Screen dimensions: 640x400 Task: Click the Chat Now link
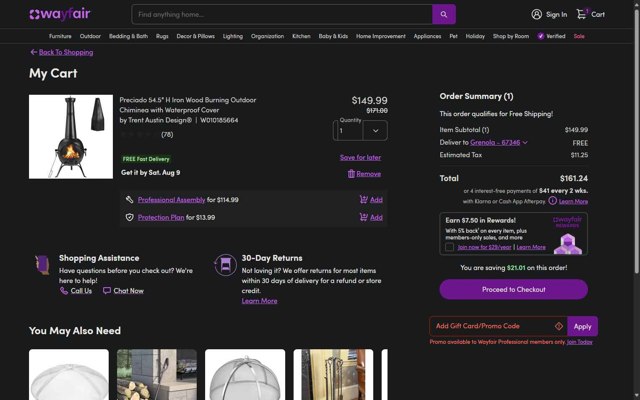pos(129,291)
